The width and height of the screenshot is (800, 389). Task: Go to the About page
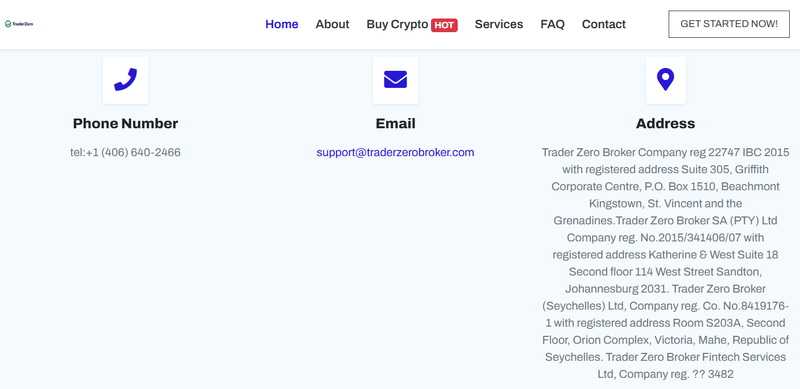[332, 24]
